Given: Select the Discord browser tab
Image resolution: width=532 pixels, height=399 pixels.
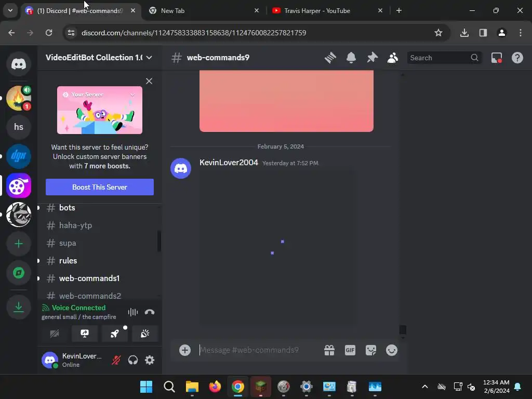Looking at the screenshot, I should pyautogui.click(x=81, y=11).
